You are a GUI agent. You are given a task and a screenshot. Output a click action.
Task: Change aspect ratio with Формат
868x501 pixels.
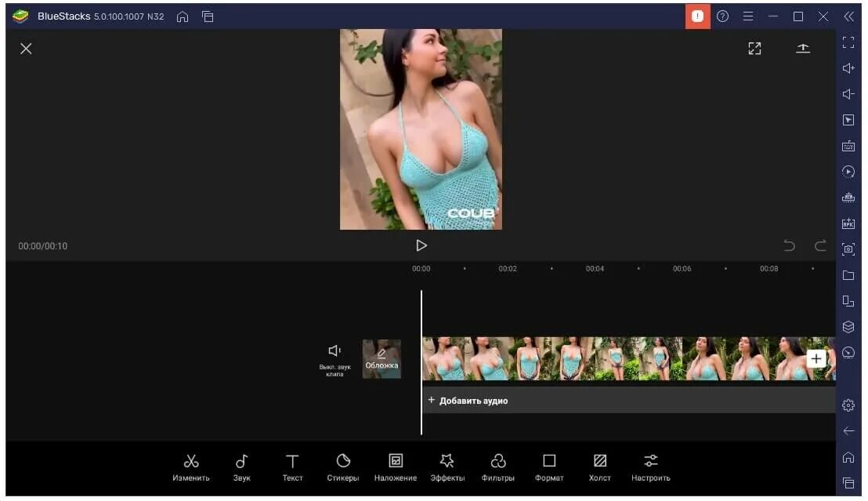(549, 468)
